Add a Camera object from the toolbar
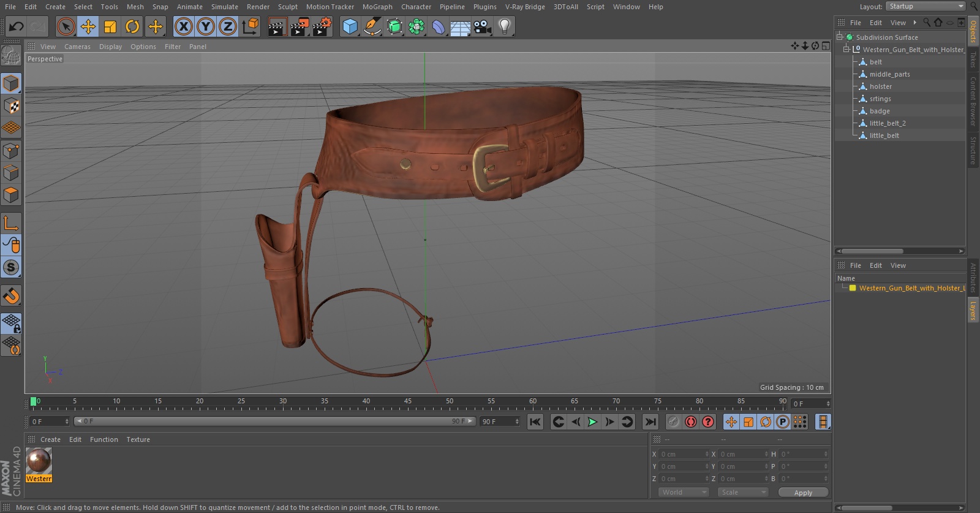 pyautogui.click(x=483, y=26)
